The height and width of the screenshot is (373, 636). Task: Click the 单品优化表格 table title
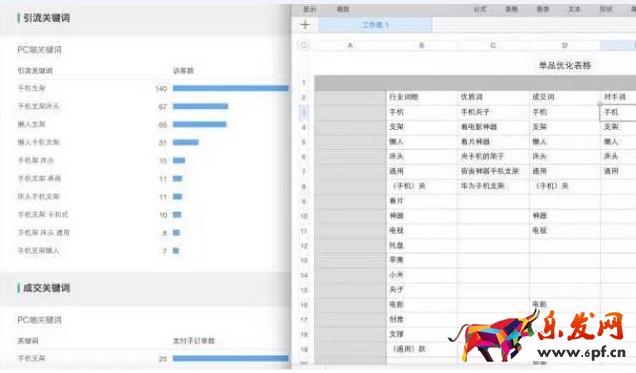(564, 65)
